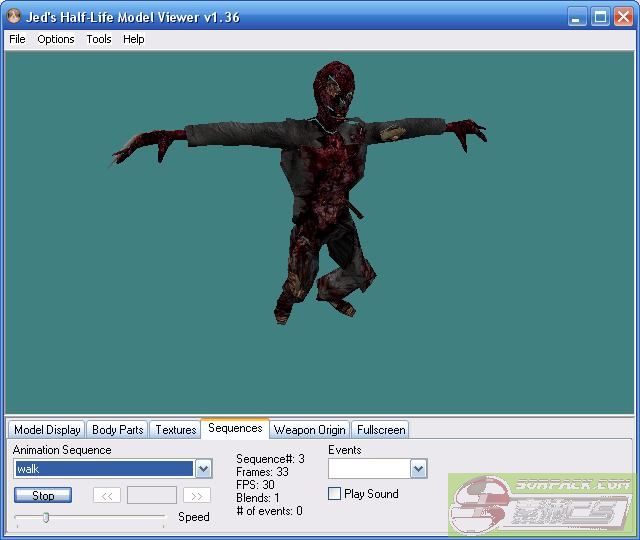
Task: Click the 'Blends: 1' text
Action: [x=258, y=498]
